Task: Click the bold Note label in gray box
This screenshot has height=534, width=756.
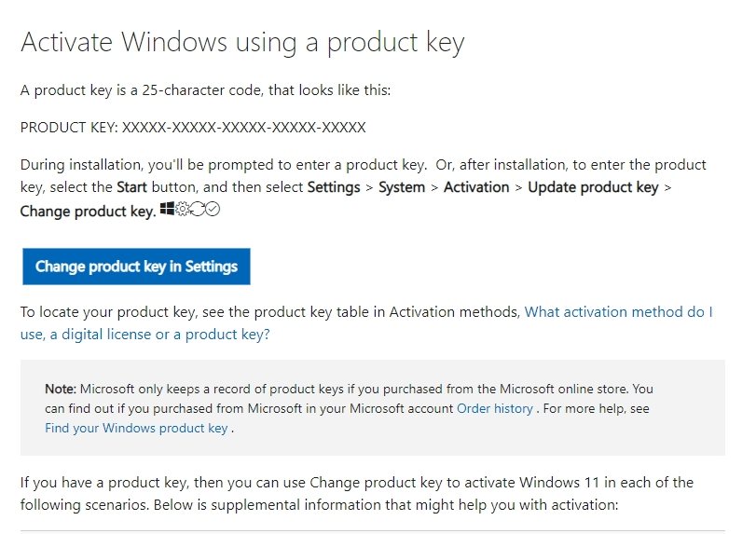Action: tap(61, 389)
